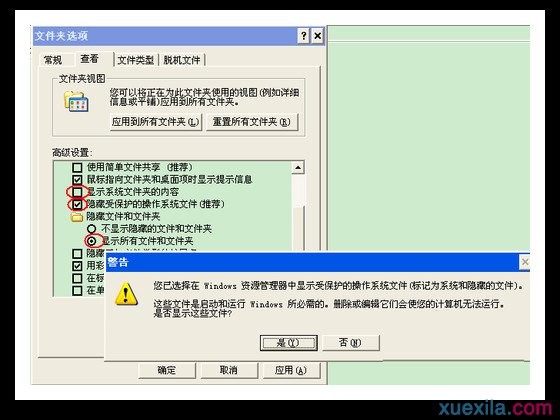
Task: Click the 应用(A) button
Action: click(x=291, y=370)
